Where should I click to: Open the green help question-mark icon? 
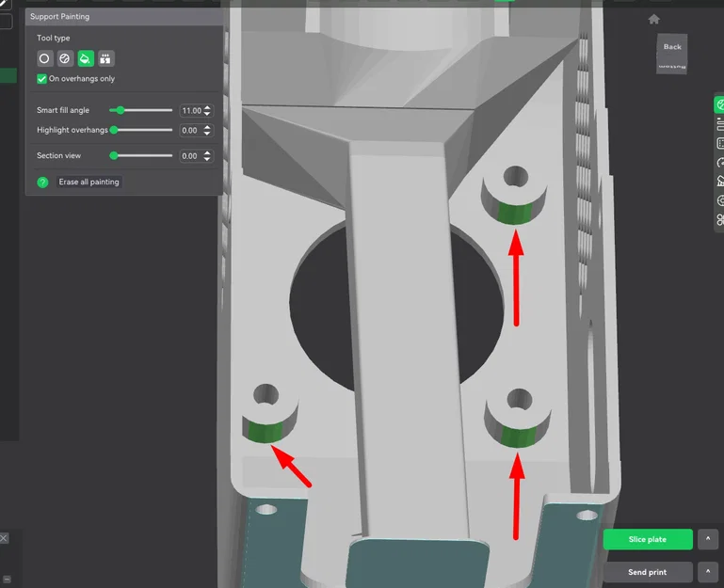tap(42, 183)
